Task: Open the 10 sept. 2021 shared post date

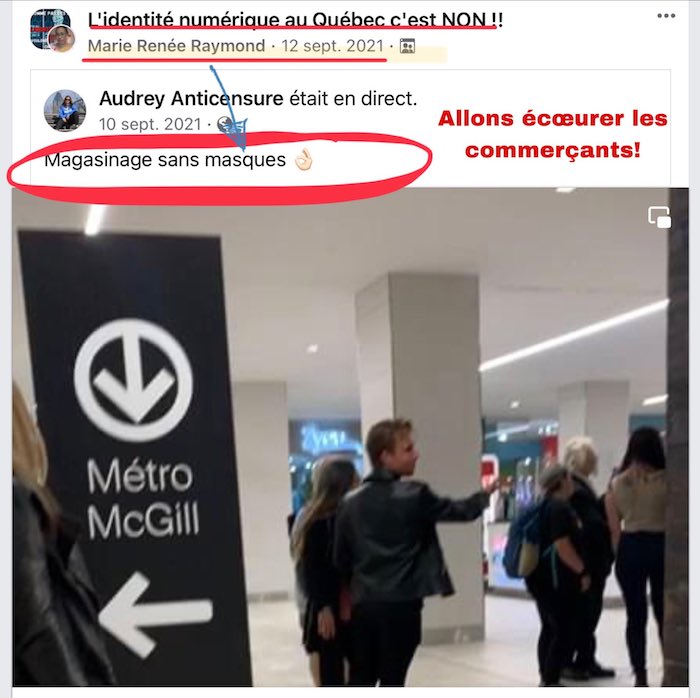Action: point(150,124)
